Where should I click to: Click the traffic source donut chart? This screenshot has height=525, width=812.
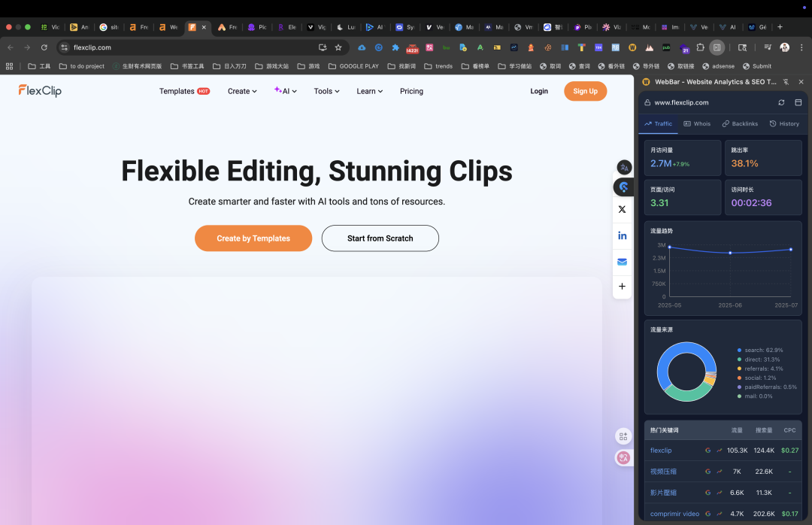[x=686, y=372]
